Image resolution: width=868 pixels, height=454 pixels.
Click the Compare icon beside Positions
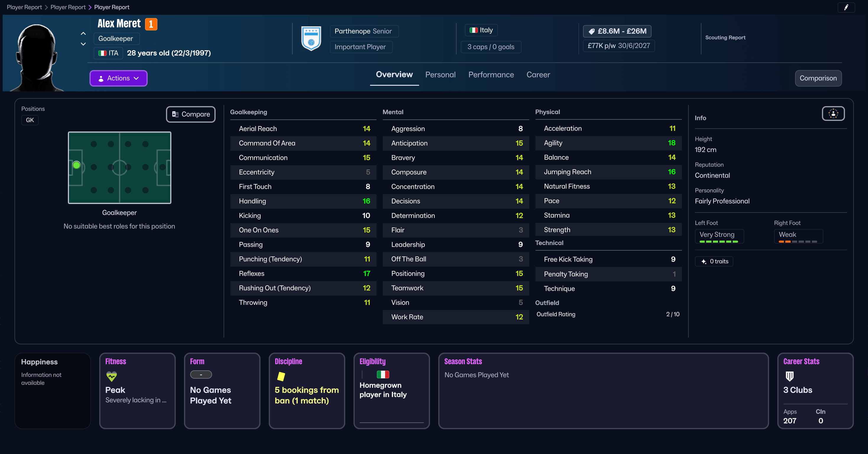point(175,114)
